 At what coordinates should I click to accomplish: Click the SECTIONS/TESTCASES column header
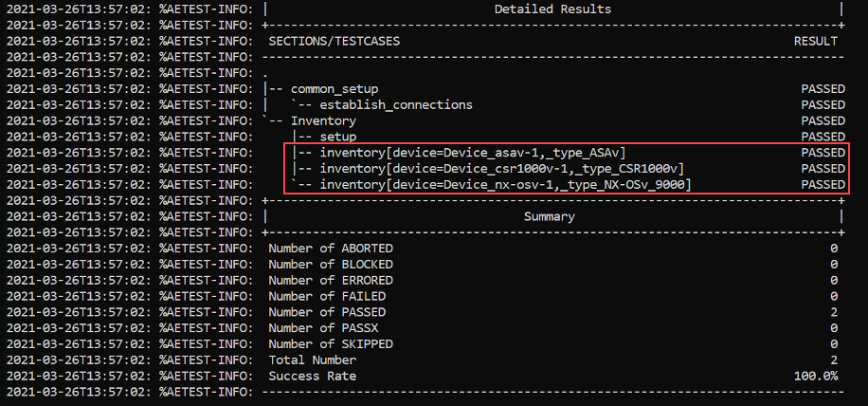pos(334,42)
